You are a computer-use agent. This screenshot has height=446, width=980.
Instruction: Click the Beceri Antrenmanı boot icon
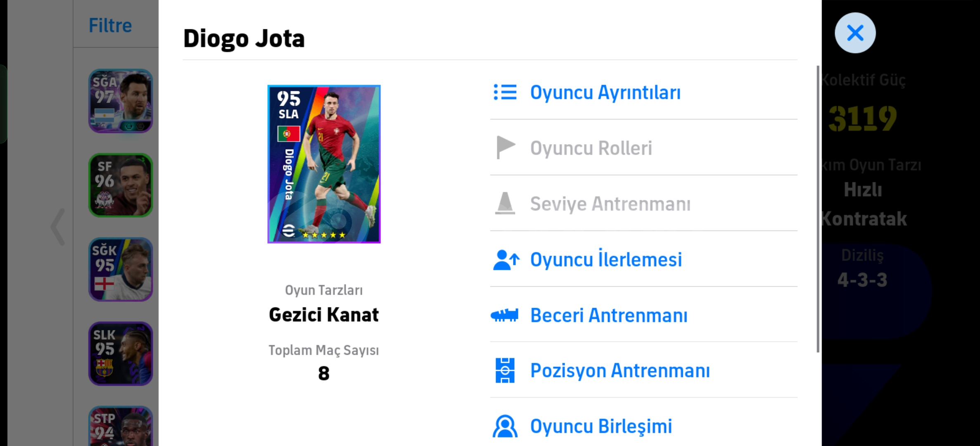504,316
